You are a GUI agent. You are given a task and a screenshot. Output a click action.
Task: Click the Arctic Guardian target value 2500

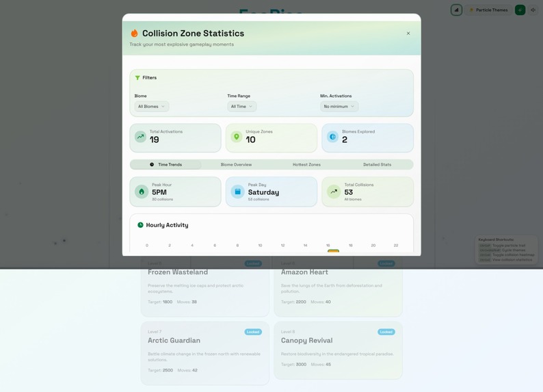[x=168, y=370]
